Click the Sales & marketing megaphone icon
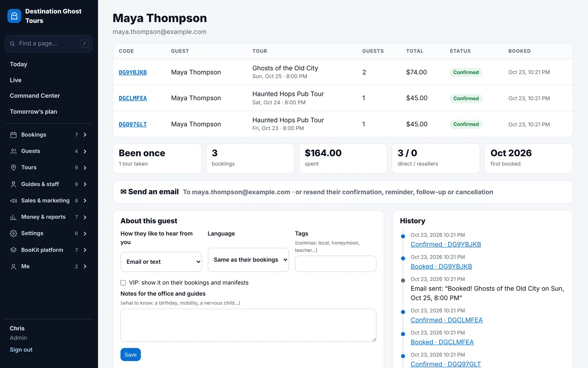This screenshot has height=368, width=588. [14, 201]
